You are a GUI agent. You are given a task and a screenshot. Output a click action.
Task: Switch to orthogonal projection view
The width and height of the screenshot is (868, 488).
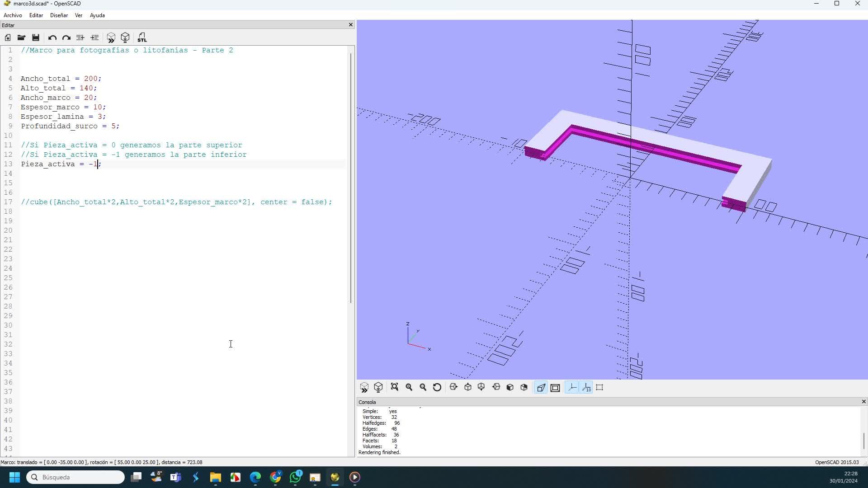tap(555, 387)
